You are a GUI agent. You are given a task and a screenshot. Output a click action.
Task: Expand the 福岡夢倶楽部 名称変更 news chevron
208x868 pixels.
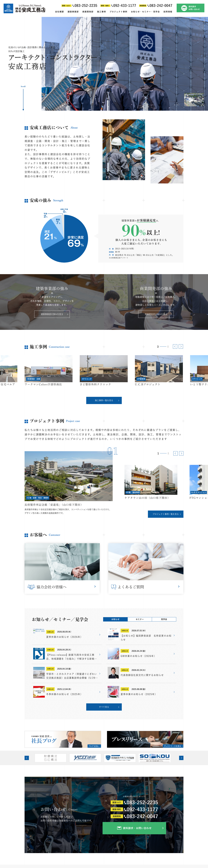pos(174,636)
